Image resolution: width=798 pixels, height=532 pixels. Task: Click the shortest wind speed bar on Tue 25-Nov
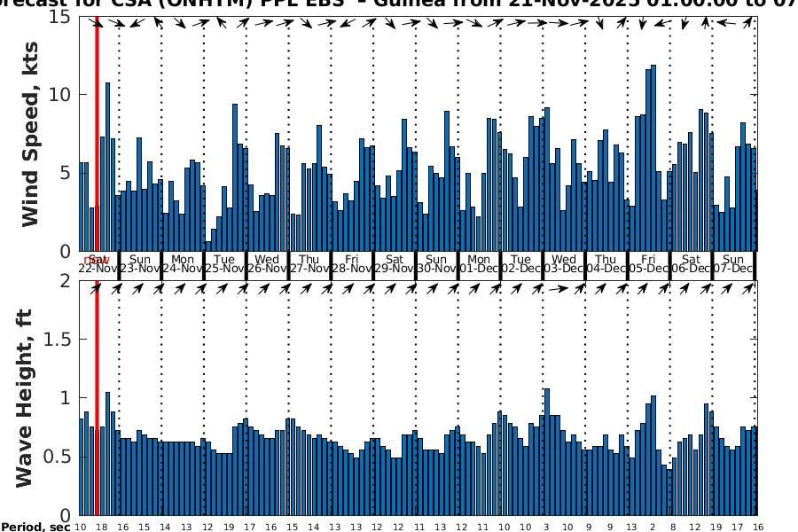208,246
